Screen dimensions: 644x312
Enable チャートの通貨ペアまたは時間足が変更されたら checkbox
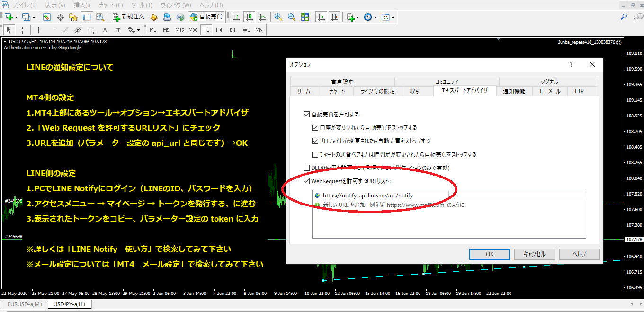click(315, 154)
